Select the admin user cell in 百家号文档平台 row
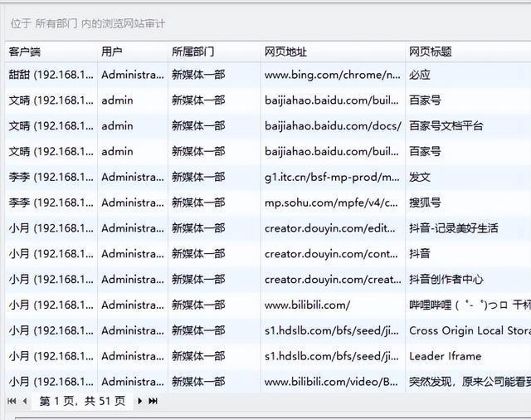The width and height of the screenshot is (531, 420). [x=133, y=125]
